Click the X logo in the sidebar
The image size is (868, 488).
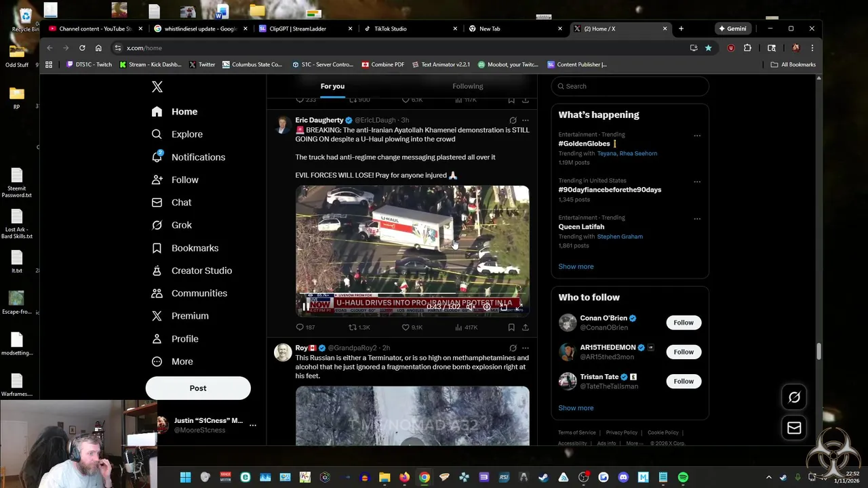click(157, 87)
